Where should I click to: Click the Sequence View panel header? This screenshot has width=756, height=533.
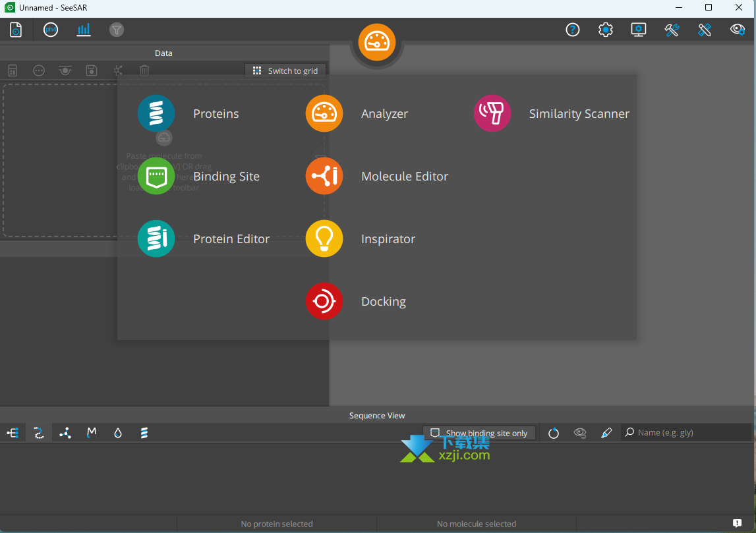[377, 416]
